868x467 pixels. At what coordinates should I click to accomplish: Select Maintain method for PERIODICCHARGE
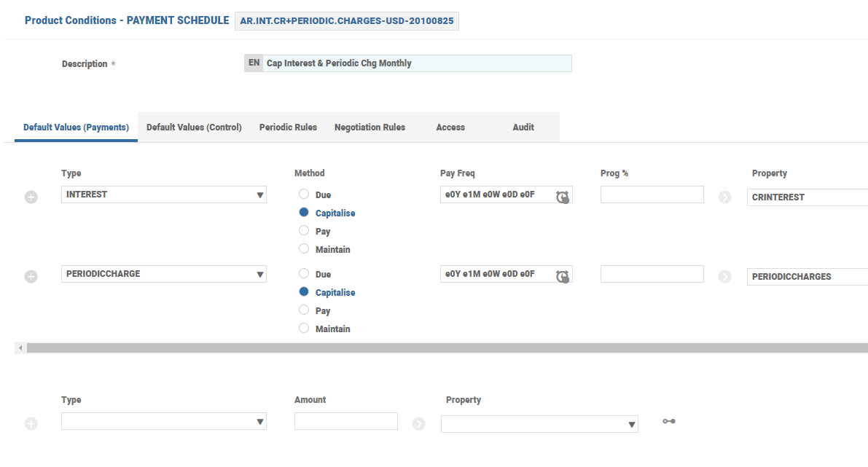[x=304, y=328]
